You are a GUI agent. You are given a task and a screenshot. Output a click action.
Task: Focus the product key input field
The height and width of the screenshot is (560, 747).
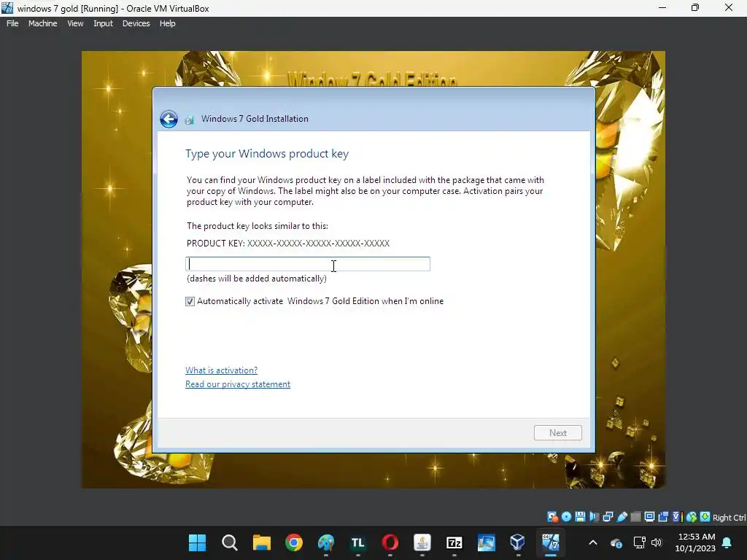tap(308, 264)
